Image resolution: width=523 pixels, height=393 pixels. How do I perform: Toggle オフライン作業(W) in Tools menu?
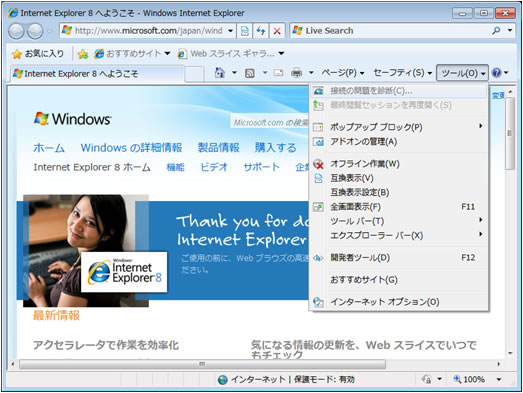point(399,164)
